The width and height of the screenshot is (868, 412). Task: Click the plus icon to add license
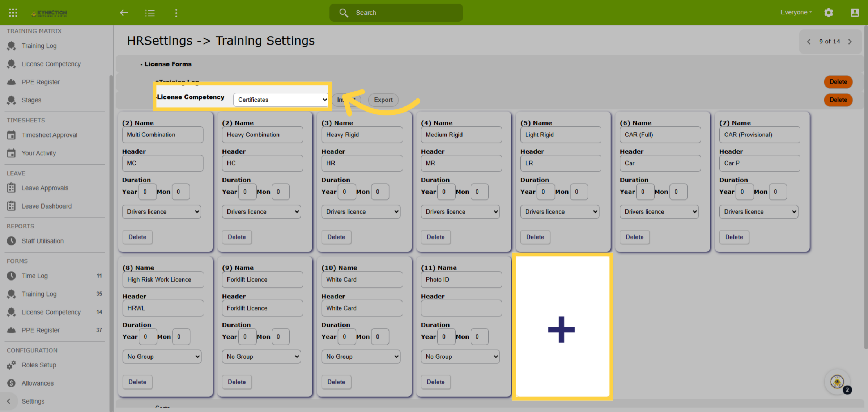tap(561, 329)
